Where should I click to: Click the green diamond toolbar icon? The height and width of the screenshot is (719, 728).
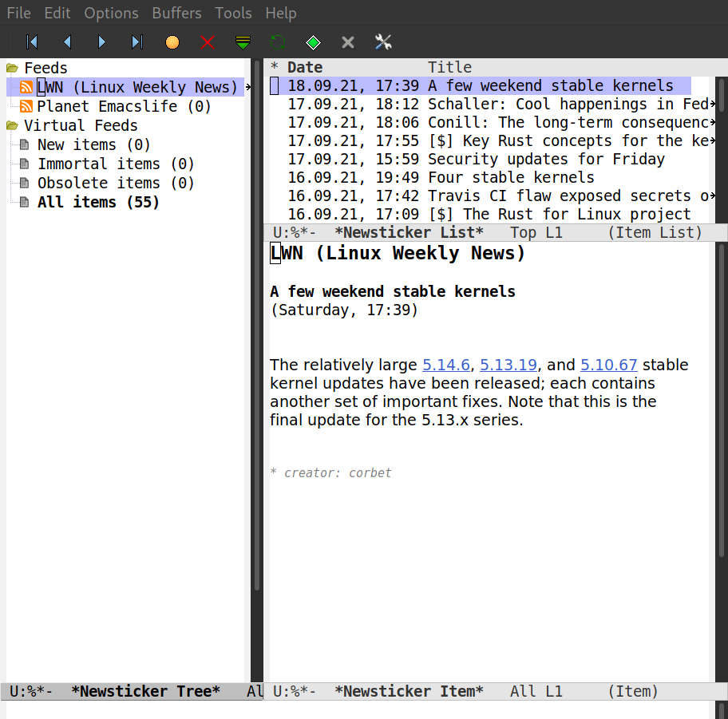(313, 42)
